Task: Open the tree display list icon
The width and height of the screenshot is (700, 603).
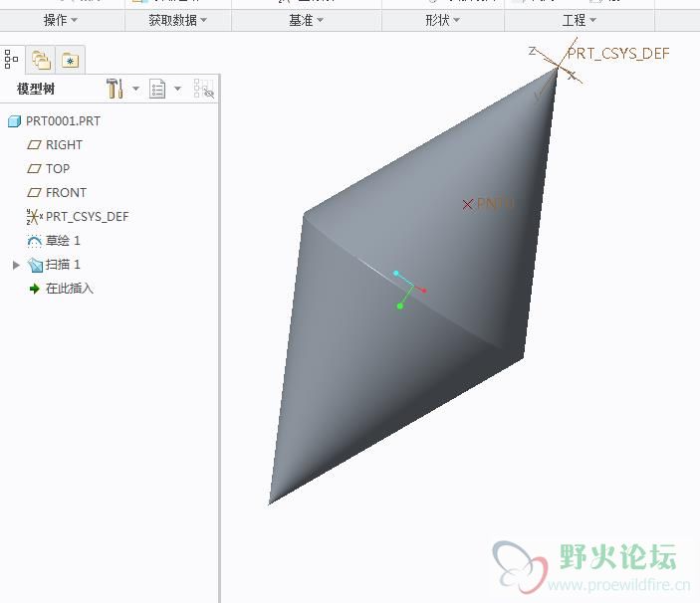Action: pos(157,89)
